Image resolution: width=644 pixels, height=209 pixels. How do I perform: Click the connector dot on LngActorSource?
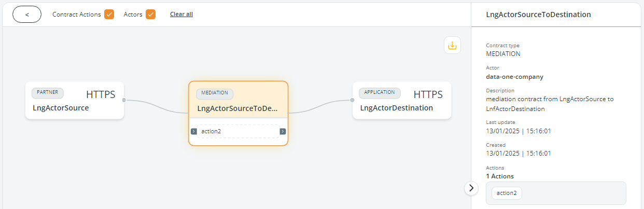tap(124, 100)
